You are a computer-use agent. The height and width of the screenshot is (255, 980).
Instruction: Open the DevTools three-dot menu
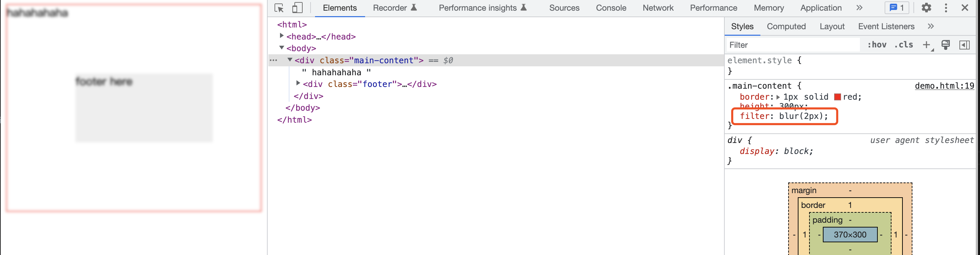(946, 8)
